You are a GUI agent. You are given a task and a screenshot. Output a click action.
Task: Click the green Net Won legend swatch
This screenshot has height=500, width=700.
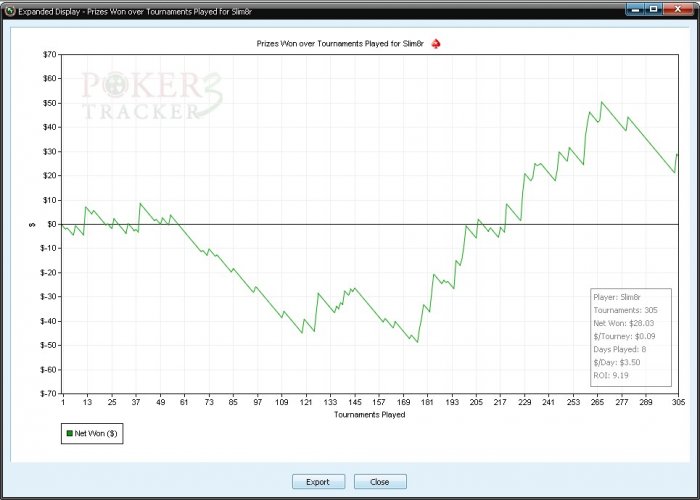(69, 434)
